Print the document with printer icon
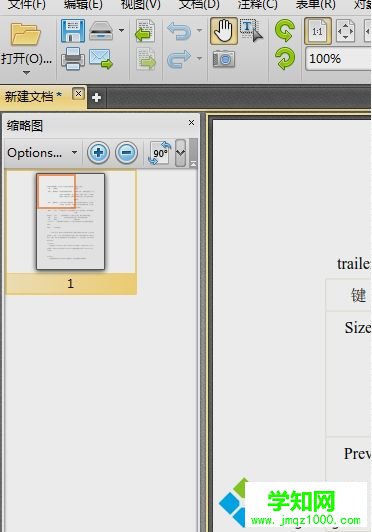Image resolution: width=372 pixels, height=532 pixels. [x=73, y=59]
